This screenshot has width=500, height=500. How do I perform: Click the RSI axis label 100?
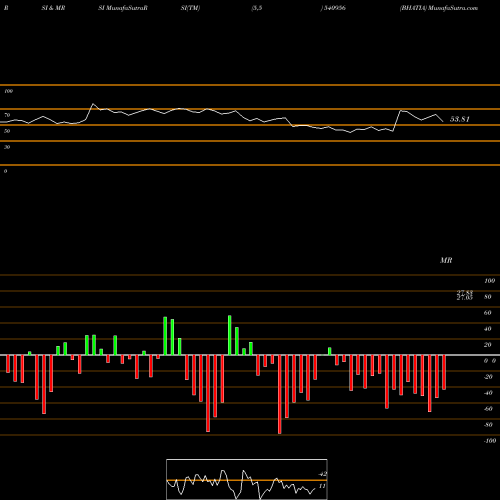coord(8,91)
